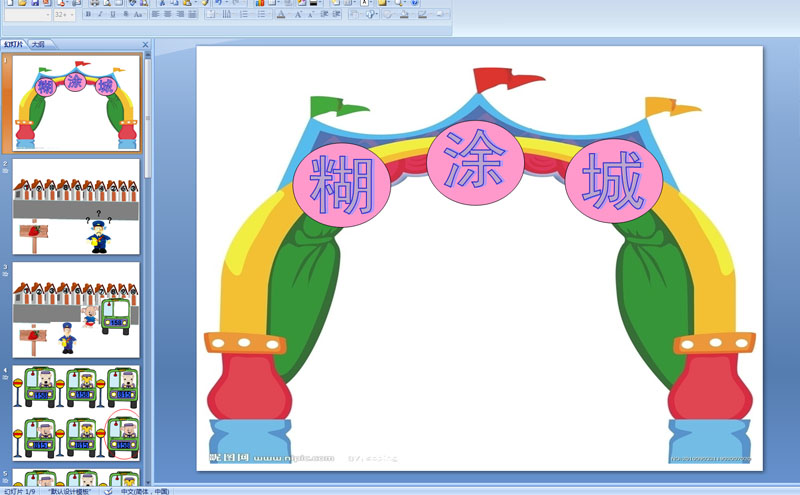Open the shape fill dropdown arrow
800x495 pixels.
pos(411,14)
